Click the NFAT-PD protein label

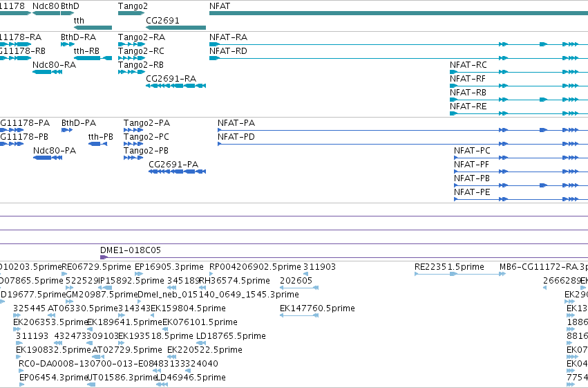point(236,137)
